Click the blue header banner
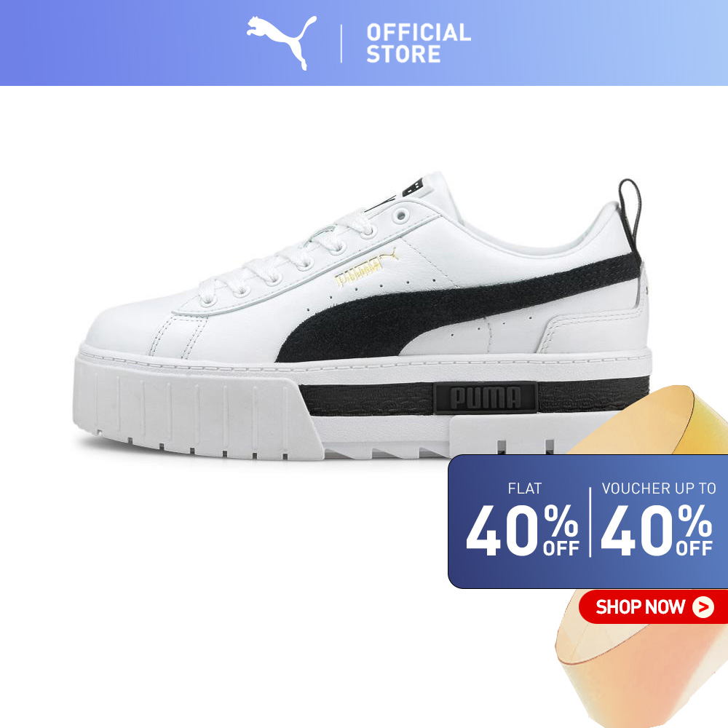728x728 pixels. pos(364,43)
